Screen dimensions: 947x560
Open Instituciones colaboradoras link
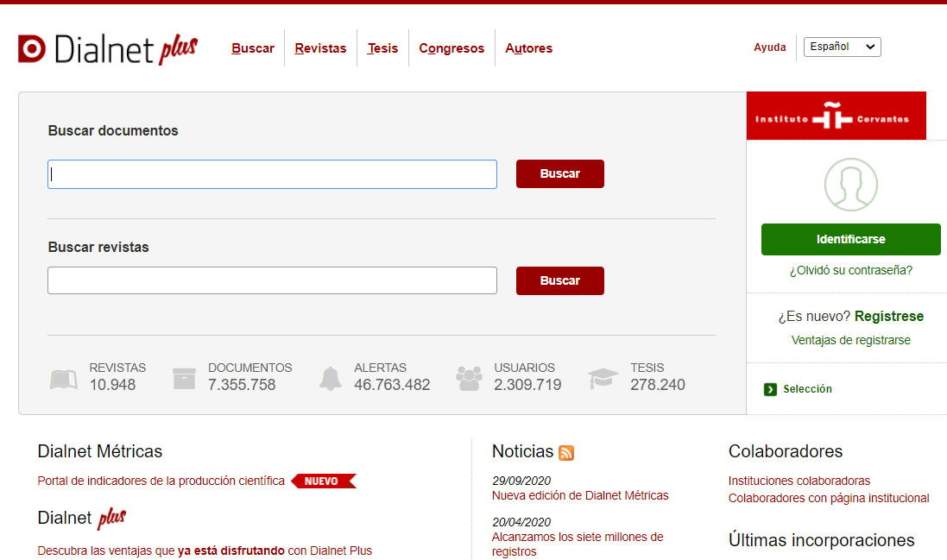(x=799, y=481)
